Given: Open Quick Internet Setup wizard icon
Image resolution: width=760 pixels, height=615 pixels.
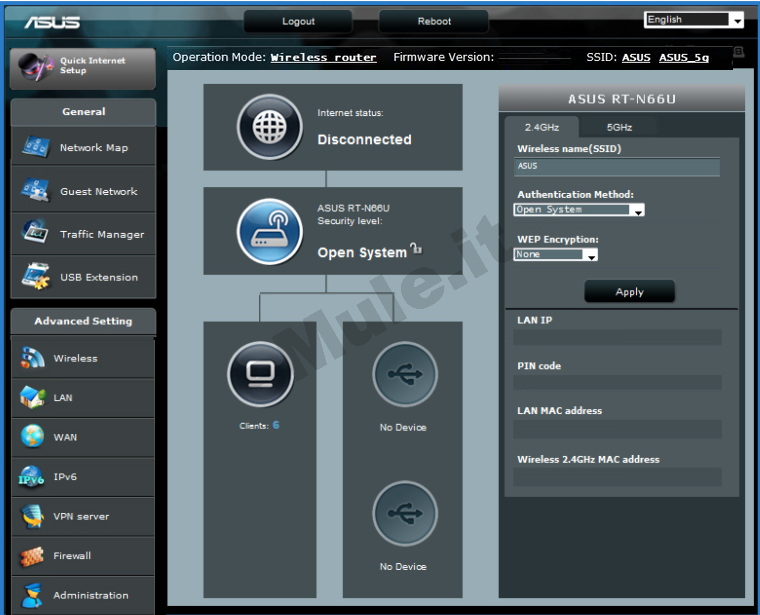Looking at the screenshot, I should point(35,66).
